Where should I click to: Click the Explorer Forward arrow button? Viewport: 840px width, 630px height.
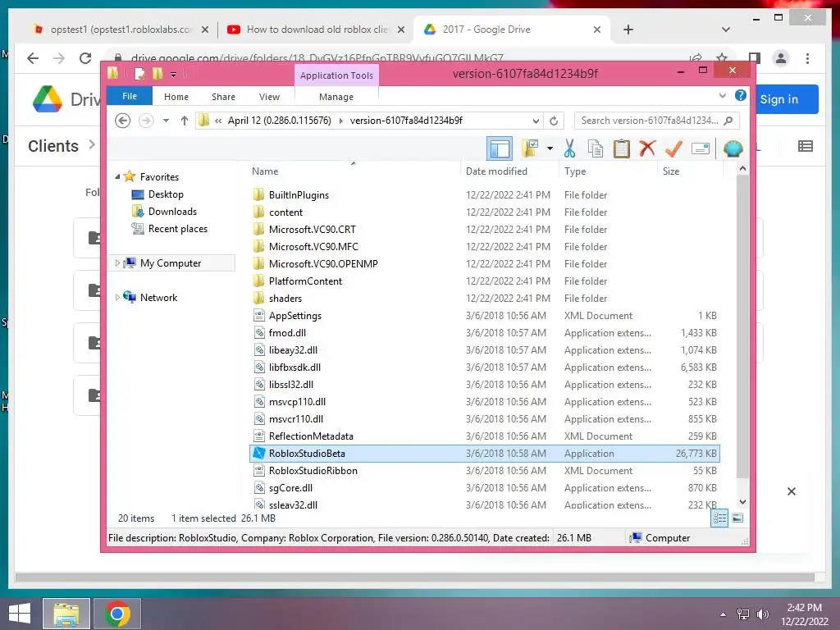[x=146, y=121]
